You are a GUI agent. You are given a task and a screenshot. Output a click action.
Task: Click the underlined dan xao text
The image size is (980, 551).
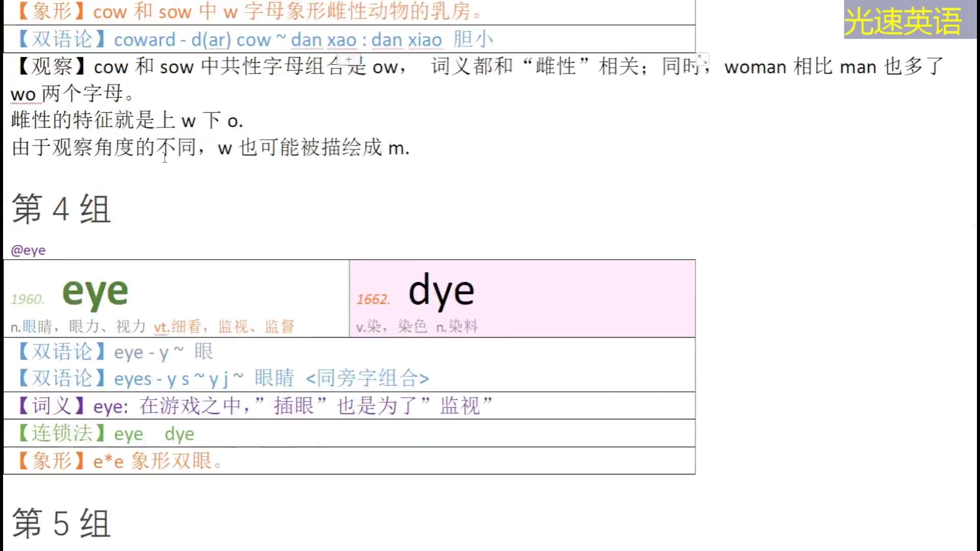point(324,40)
